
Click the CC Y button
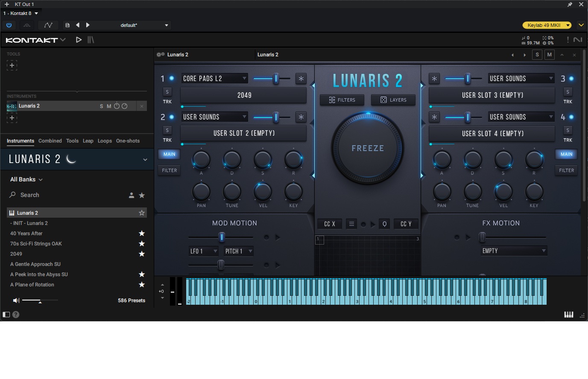(x=406, y=224)
